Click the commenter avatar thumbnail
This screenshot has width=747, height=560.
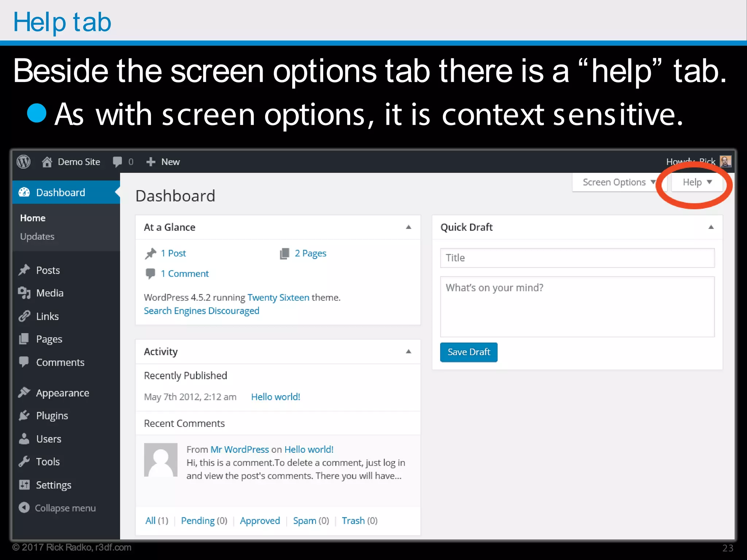pos(160,460)
